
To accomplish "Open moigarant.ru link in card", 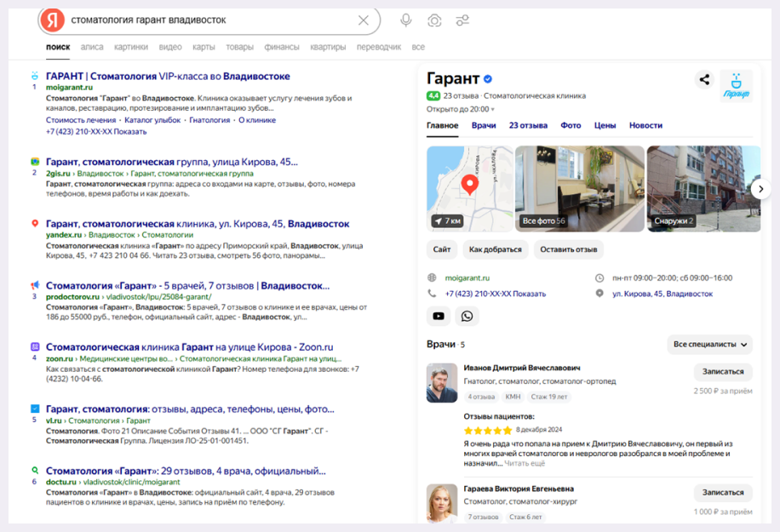I will pyautogui.click(x=467, y=278).
